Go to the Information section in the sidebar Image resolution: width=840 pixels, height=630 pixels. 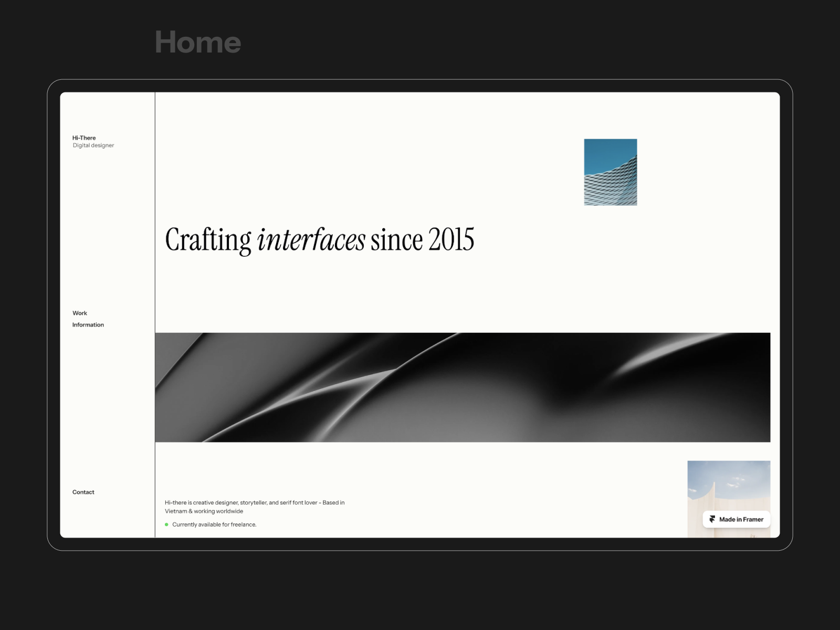[88, 325]
